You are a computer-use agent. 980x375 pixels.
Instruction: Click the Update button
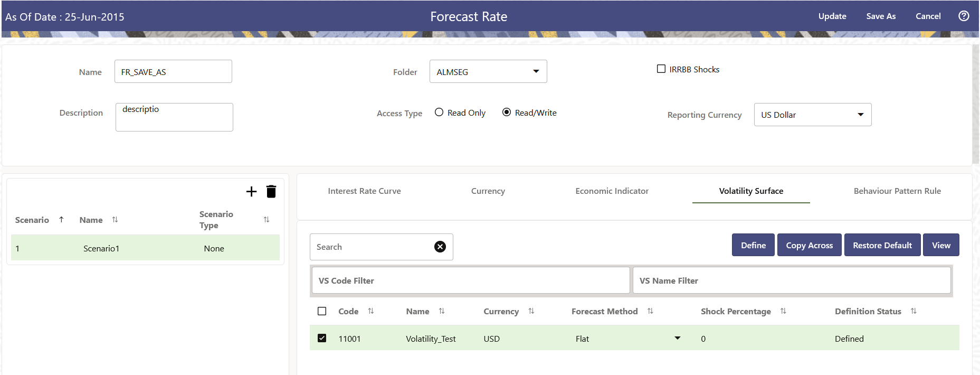click(832, 16)
